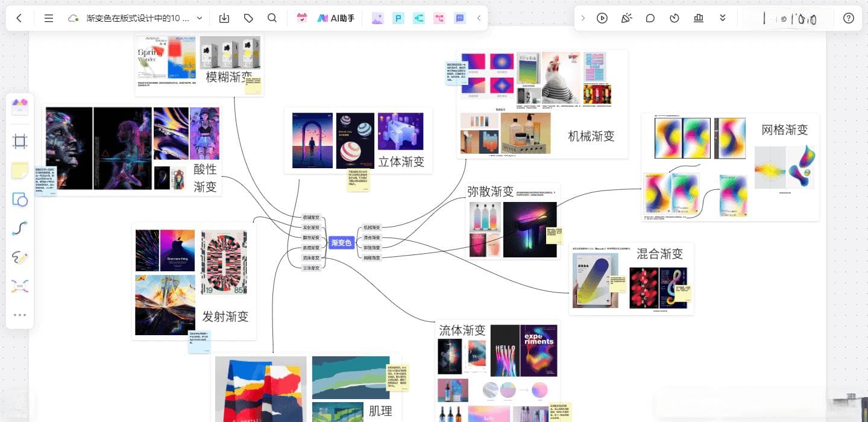Screen dimensions: 868x422
Task: Expand more tools with double chevron down
Action: pos(723,18)
